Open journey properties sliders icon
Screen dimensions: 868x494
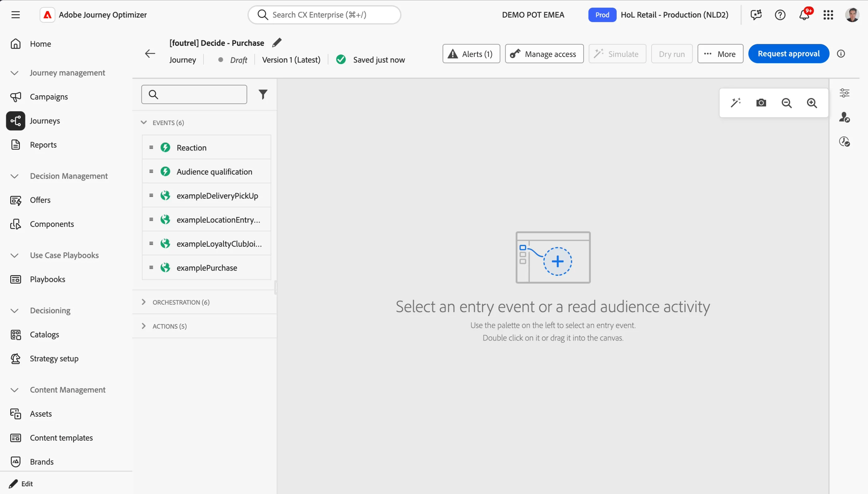point(844,93)
